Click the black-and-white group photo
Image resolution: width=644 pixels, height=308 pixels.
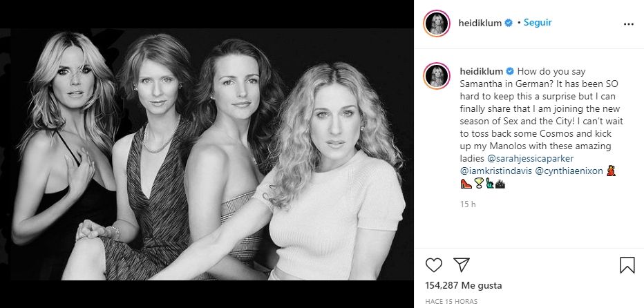click(207, 154)
